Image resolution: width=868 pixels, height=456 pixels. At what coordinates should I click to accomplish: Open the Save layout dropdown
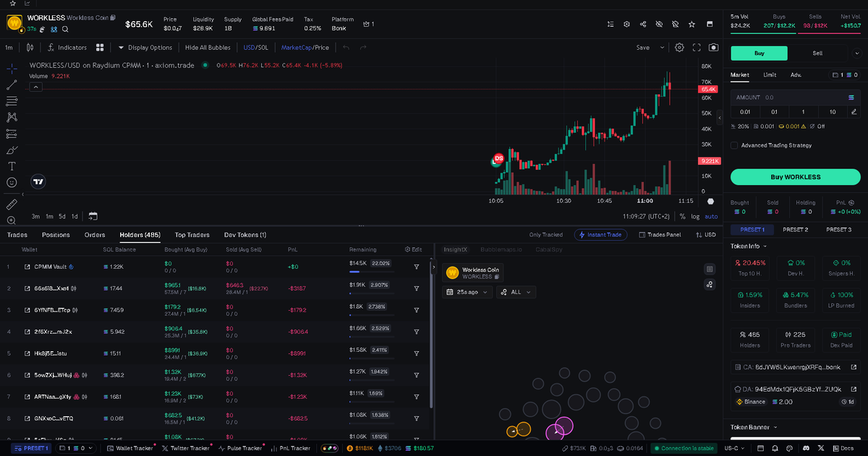pyautogui.click(x=662, y=48)
